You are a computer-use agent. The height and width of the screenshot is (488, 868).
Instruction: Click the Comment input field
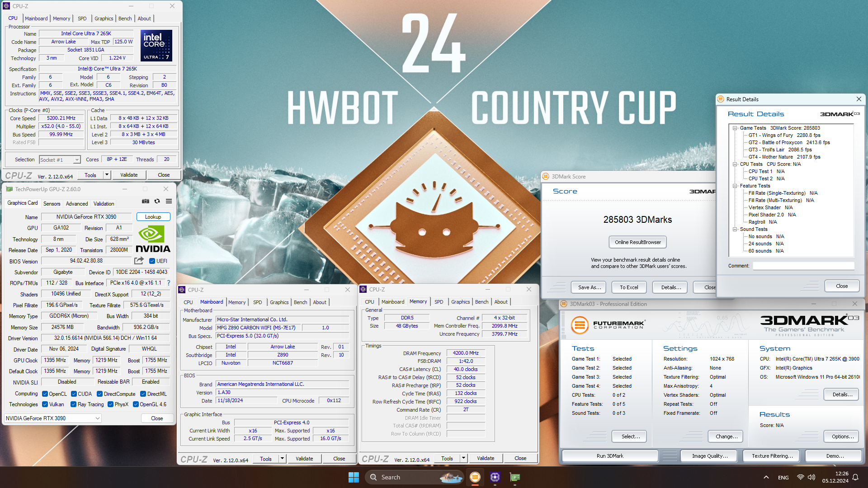(x=803, y=266)
